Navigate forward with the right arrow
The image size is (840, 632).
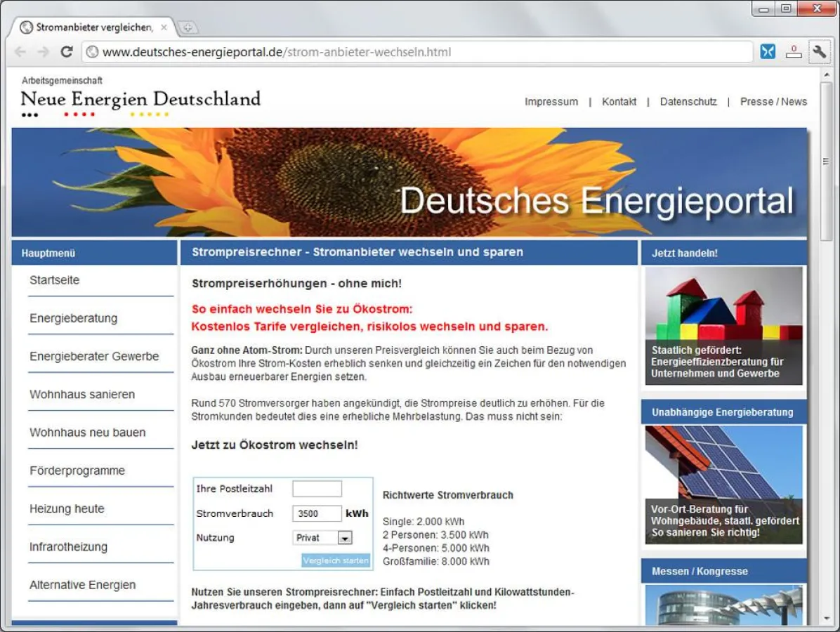click(43, 51)
